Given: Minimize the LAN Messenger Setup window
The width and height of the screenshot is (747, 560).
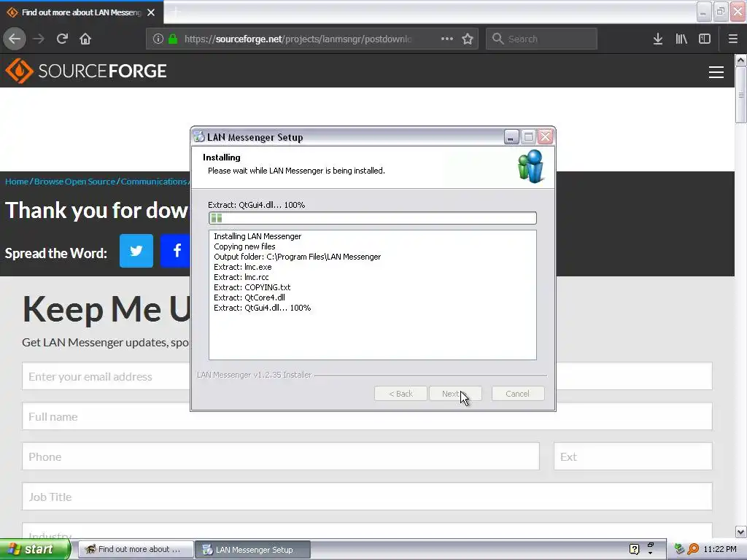Looking at the screenshot, I should (511, 137).
